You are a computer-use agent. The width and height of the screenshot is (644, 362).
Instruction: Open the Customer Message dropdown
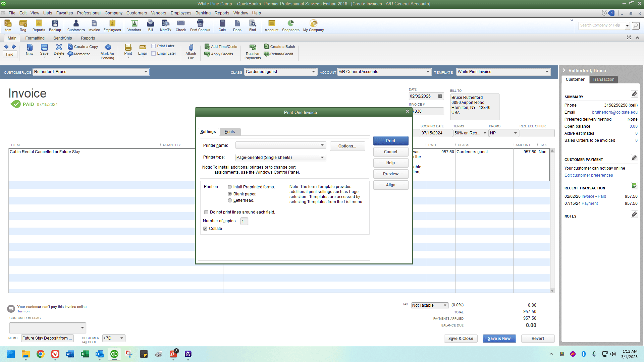[x=83, y=328]
